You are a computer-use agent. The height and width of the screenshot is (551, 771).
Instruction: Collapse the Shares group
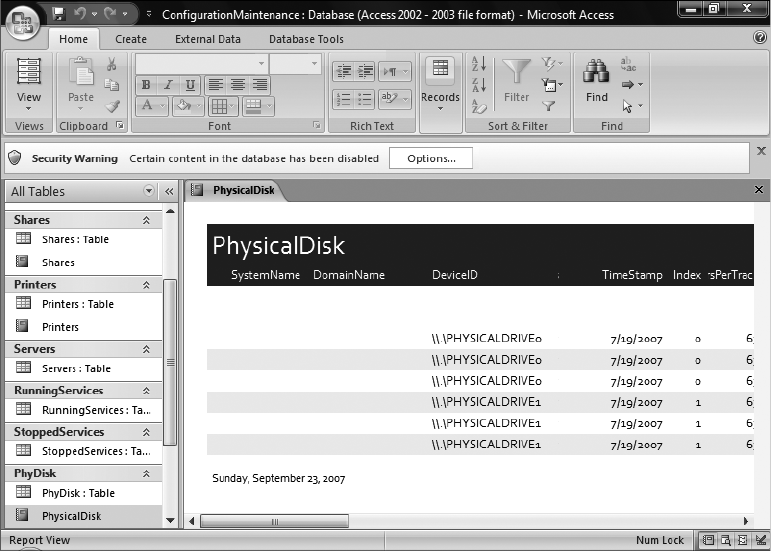pyautogui.click(x=146, y=220)
